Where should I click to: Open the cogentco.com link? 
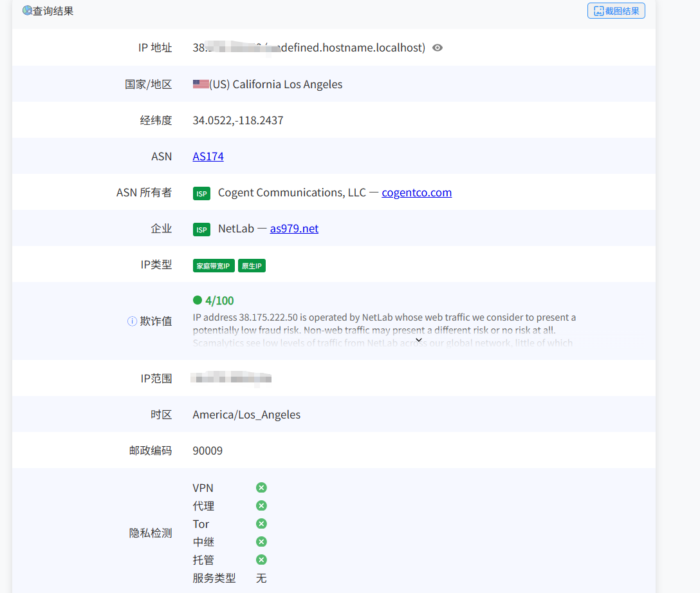(416, 193)
